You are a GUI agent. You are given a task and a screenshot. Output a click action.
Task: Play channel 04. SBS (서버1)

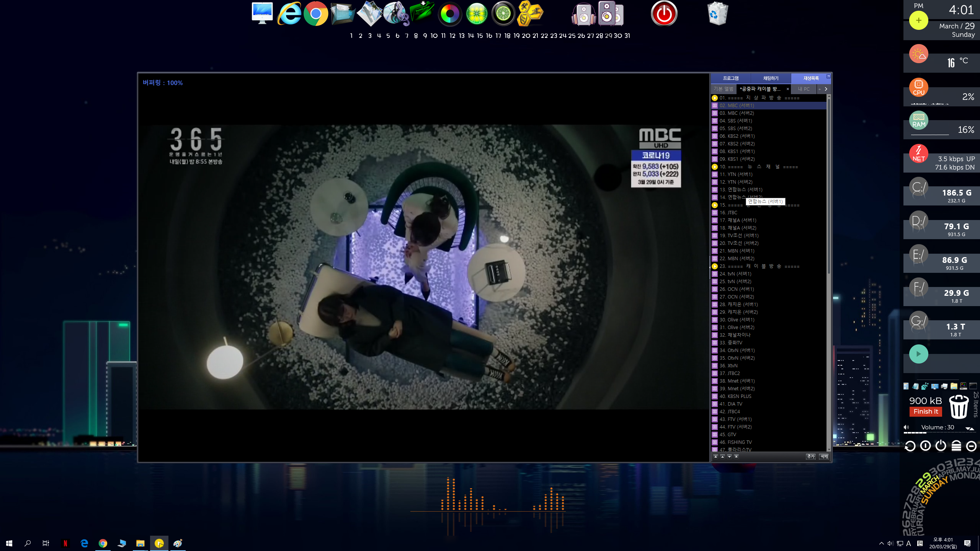(769, 121)
